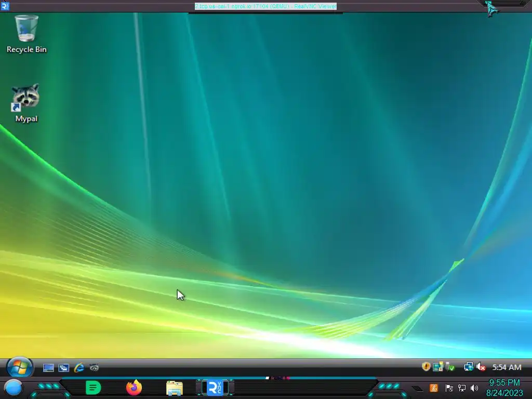Screen dimensions: 532x399
Task: Open the host volume speaker icon
Action: point(474,388)
